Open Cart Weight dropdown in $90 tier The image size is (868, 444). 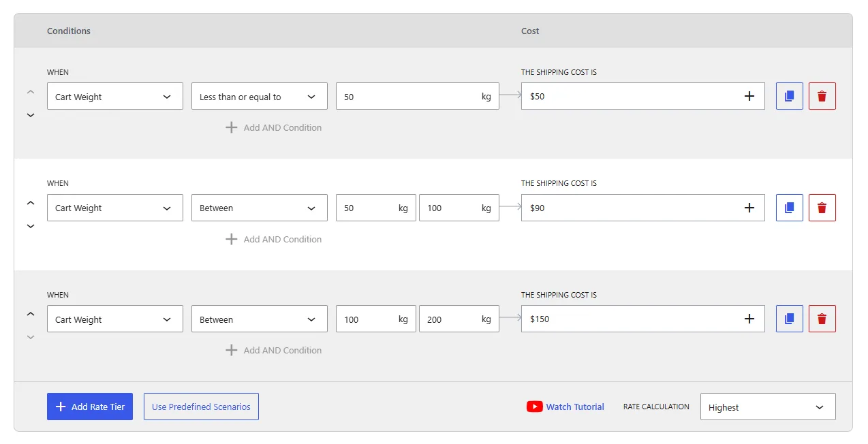(x=115, y=208)
